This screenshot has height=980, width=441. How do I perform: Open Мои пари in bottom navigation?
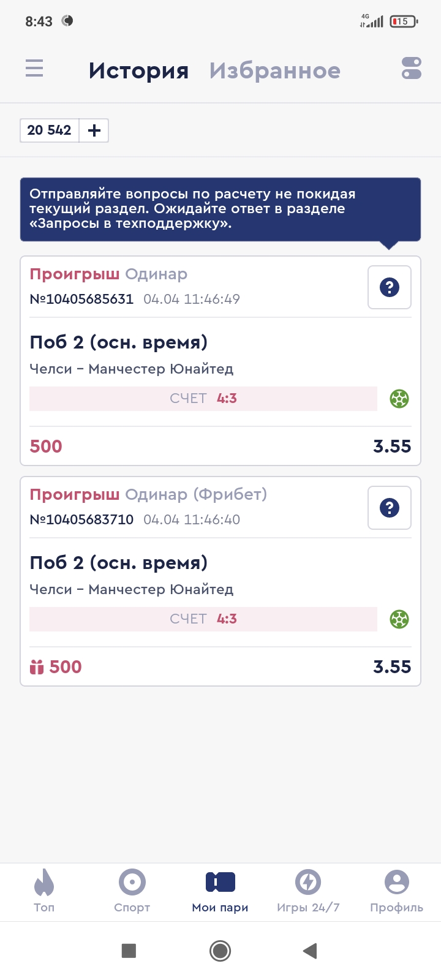pyautogui.click(x=221, y=891)
